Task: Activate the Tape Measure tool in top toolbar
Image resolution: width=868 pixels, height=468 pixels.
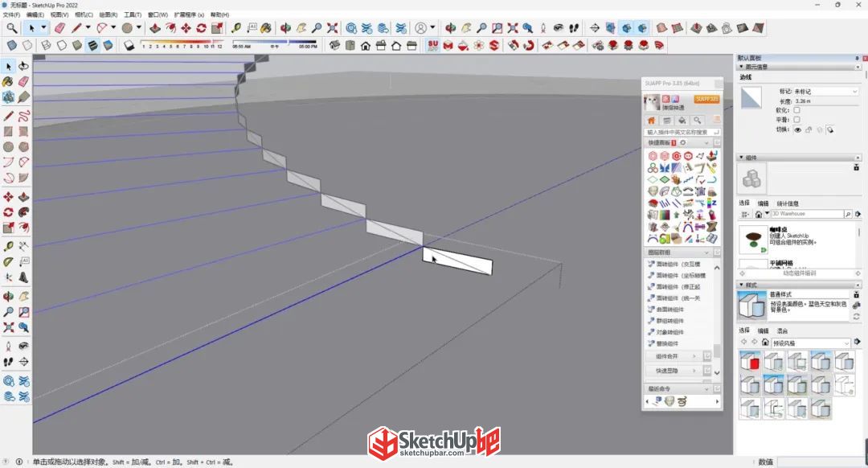Action: point(235,27)
